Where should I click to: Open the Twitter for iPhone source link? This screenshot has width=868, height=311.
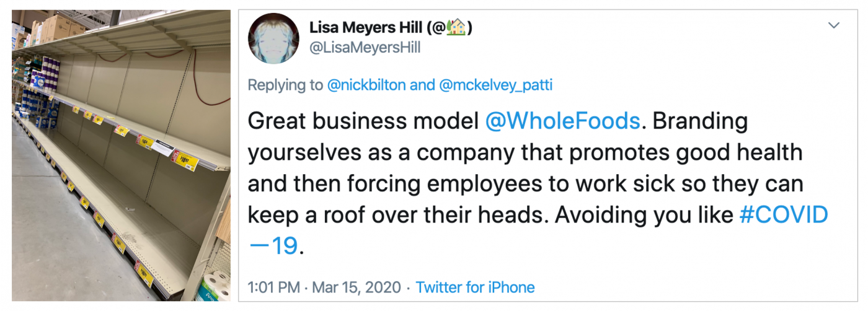click(475, 287)
